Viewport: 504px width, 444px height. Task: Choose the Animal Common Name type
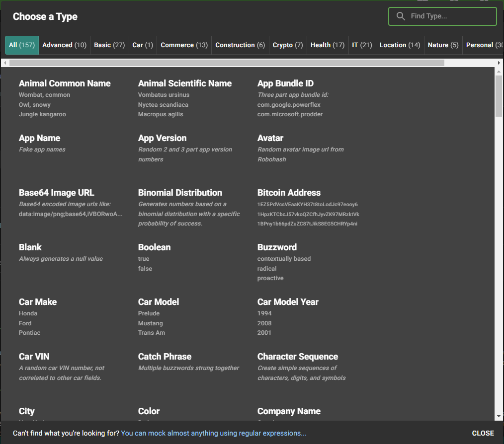point(65,83)
